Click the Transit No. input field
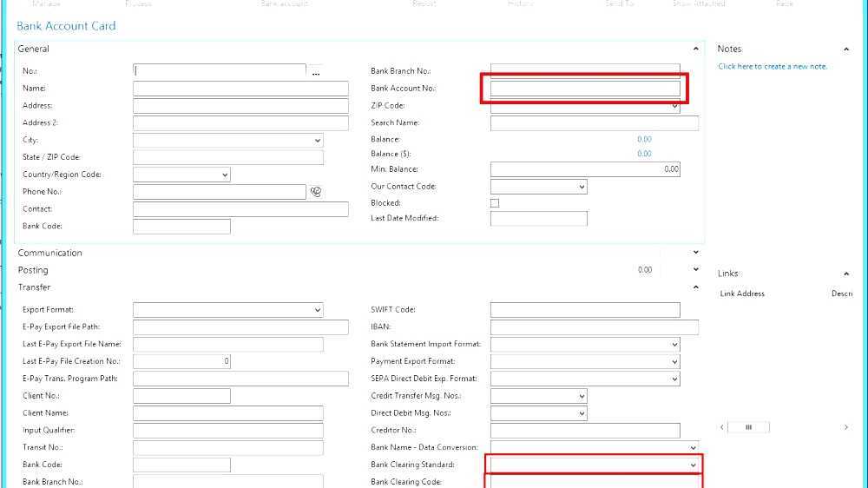 (x=228, y=447)
